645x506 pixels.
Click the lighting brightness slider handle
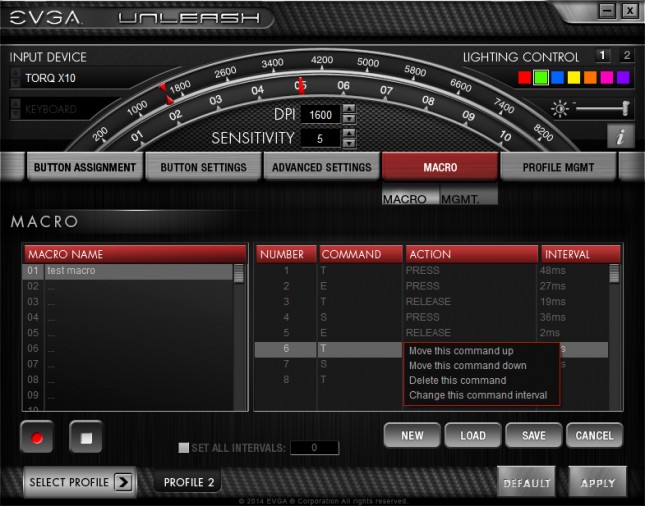point(626,108)
